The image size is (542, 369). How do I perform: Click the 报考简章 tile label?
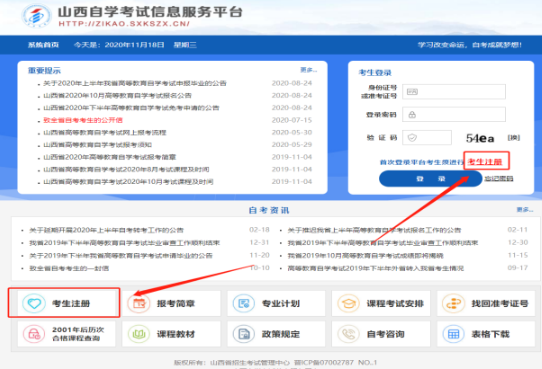pyautogui.click(x=176, y=303)
